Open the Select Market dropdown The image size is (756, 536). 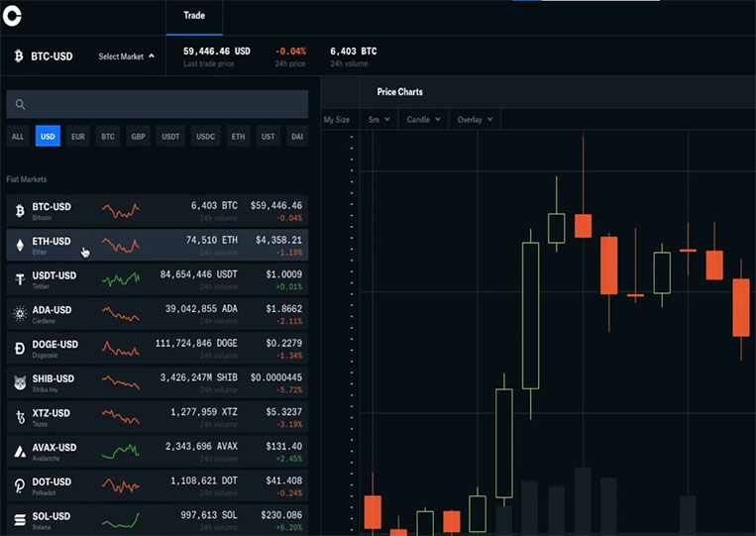point(126,56)
